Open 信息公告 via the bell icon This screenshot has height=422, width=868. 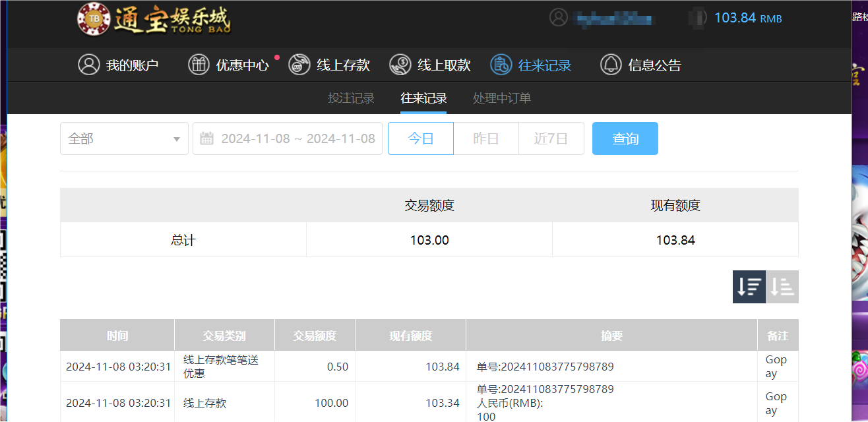610,65
